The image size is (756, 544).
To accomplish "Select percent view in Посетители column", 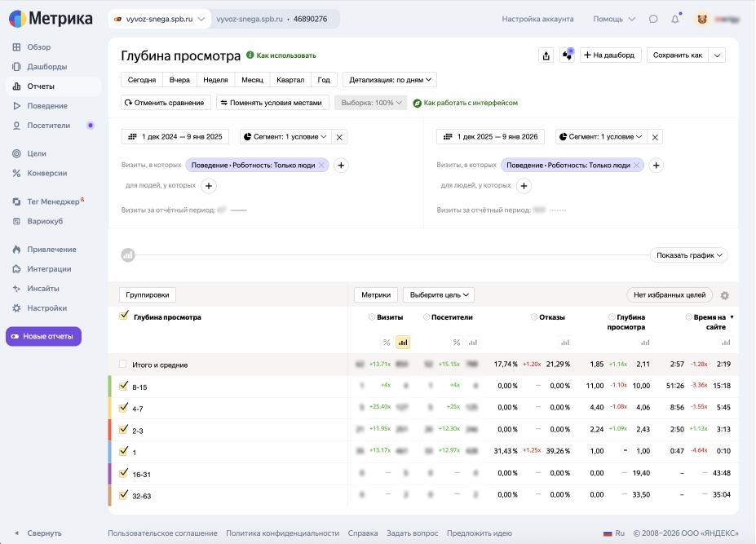I will (x=457, y=343).
